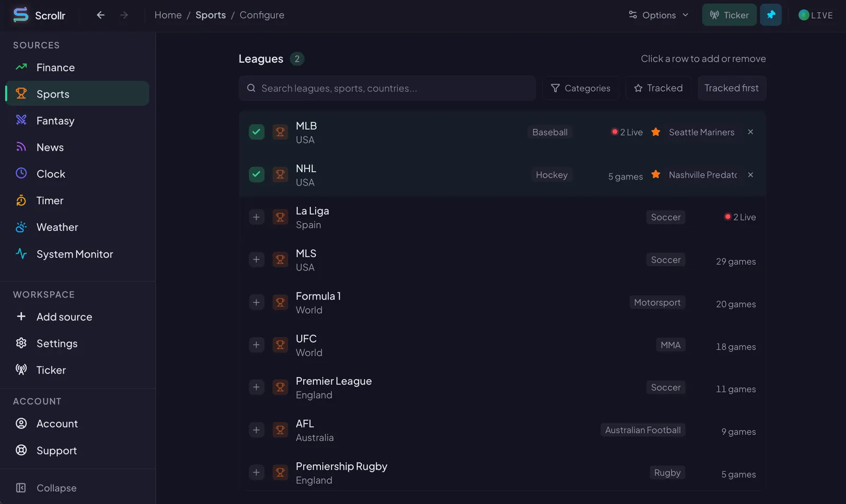Screen dimensions: 846x504
Task: Go back with the left arrow
Action: click(x=100, y=15)
